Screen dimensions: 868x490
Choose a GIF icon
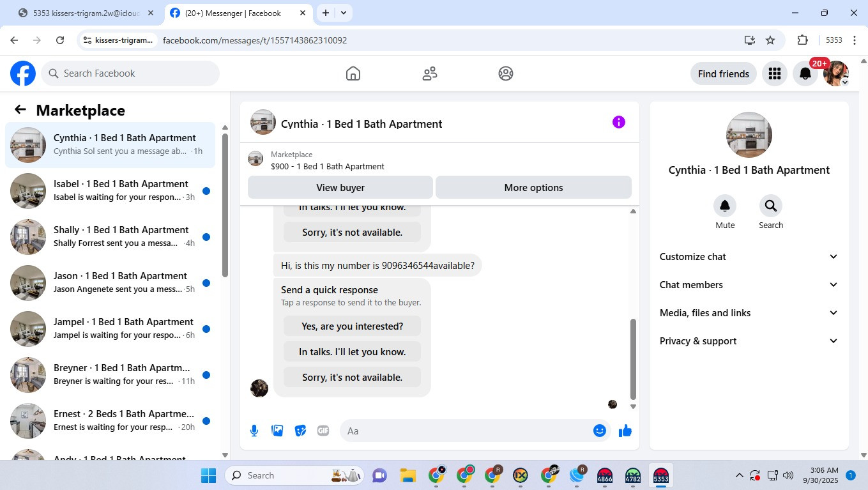pos(323,431)
